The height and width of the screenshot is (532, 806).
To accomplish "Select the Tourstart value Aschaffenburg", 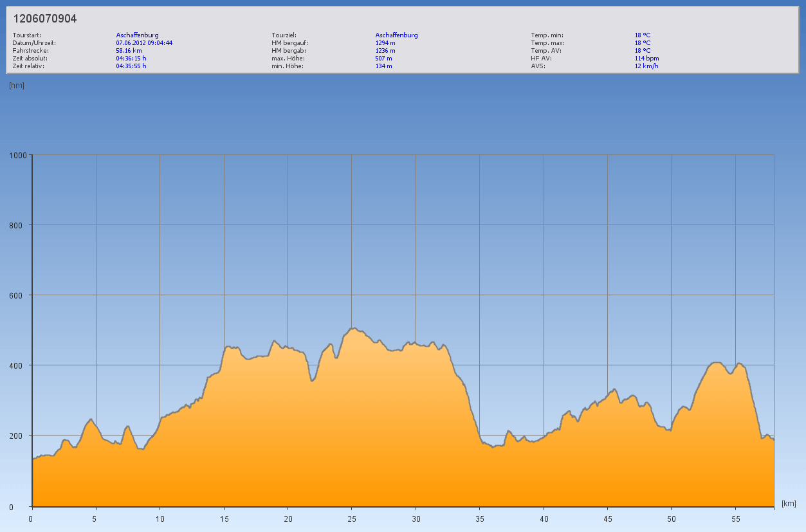I will point(137,35).
